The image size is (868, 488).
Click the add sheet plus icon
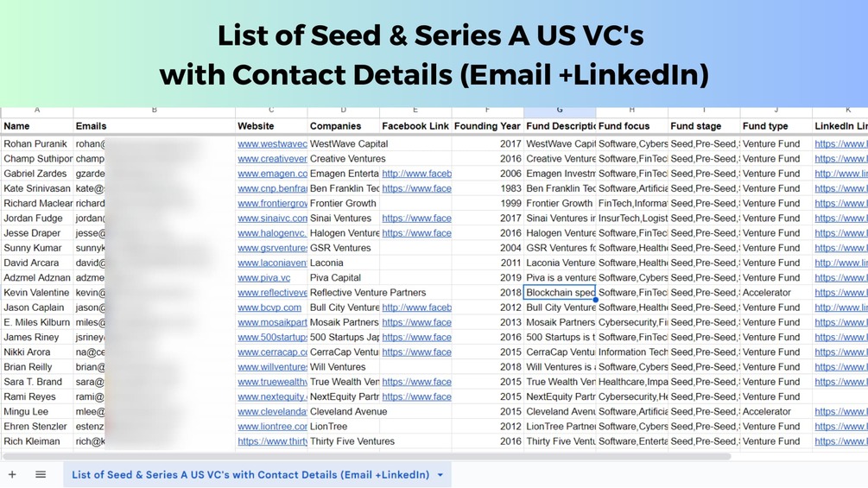point(12,474)
